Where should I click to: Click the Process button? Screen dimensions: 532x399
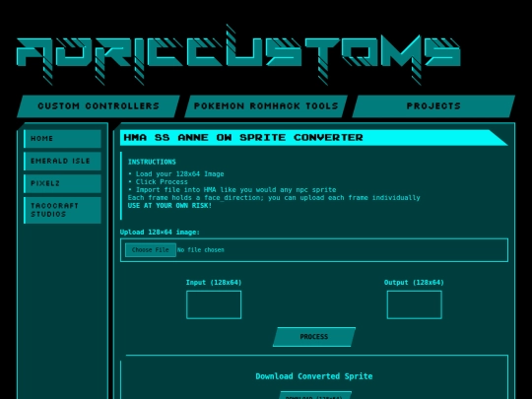click(x=314, y=337)
